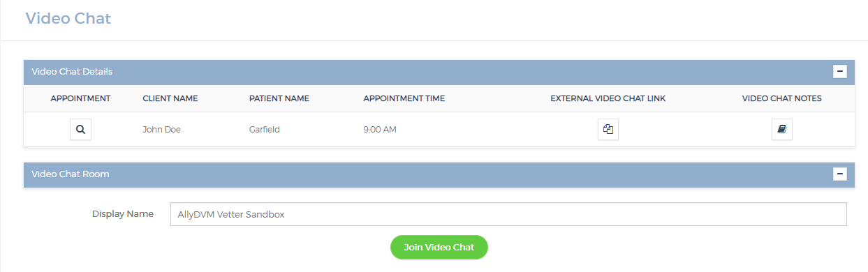
Task: Open video chat notes book icon
Action: [782, 130]
